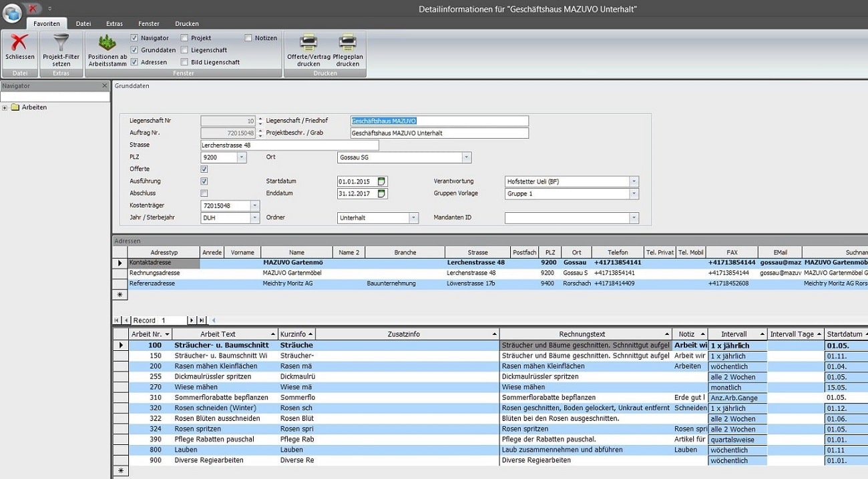868x479 pixels.
Task: Enable the Projekt checkbox
Action: (x=184, y=38)
